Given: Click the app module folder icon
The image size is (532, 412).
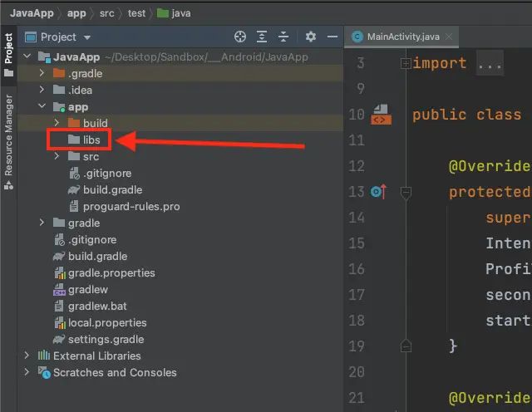Looking at the screenshot, I should click(x=59, y=107).
